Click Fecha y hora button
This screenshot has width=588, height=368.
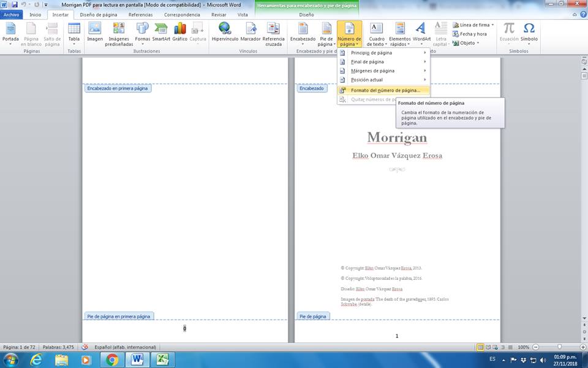[x=473, y=34]
